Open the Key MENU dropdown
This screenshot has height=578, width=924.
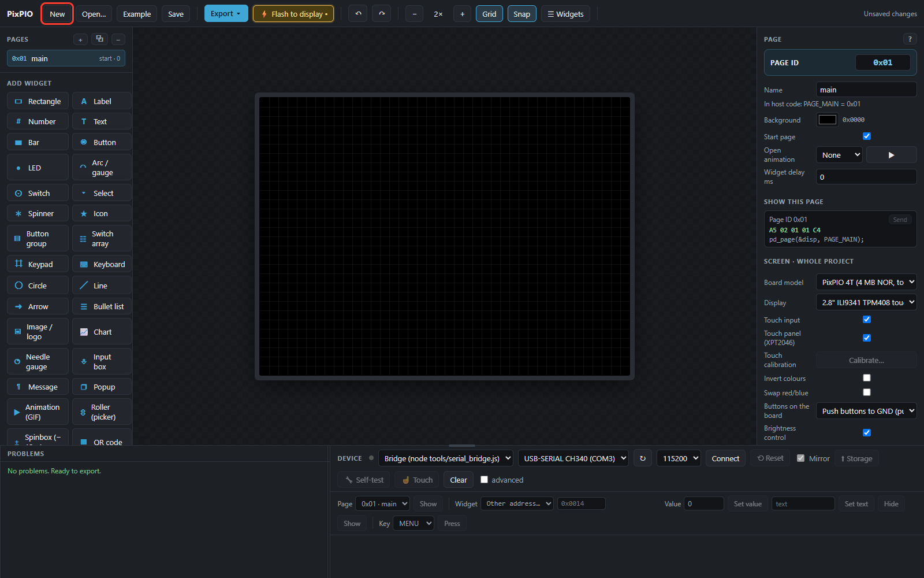(413, 524)
